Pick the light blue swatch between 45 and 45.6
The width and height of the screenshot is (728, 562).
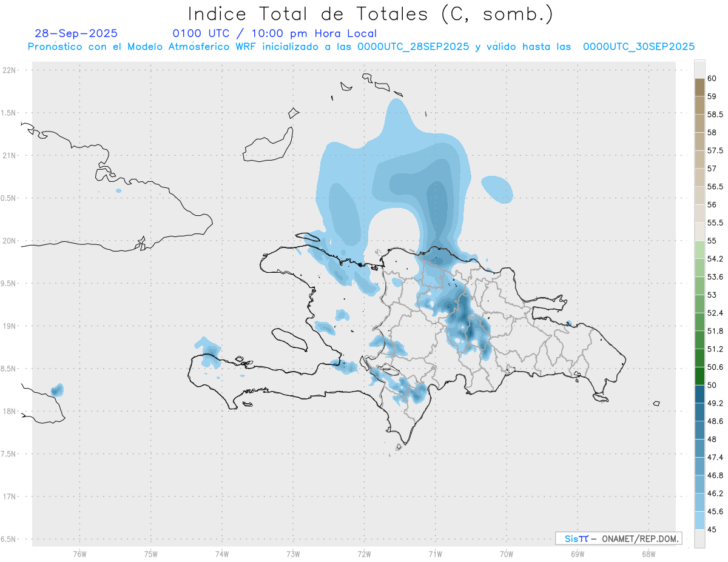coord(699,521)
